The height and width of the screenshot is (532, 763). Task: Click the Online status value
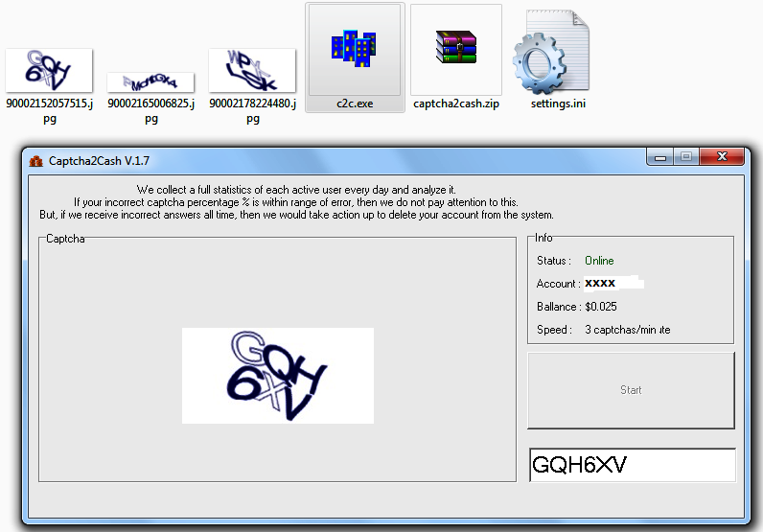point(599,261)
